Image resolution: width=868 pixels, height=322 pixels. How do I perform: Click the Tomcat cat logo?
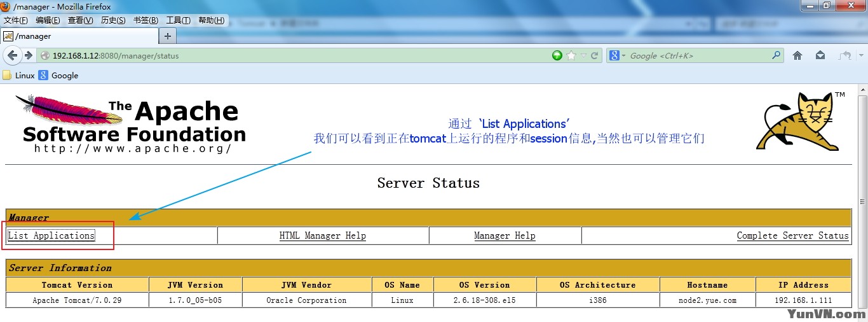point(801,122)
